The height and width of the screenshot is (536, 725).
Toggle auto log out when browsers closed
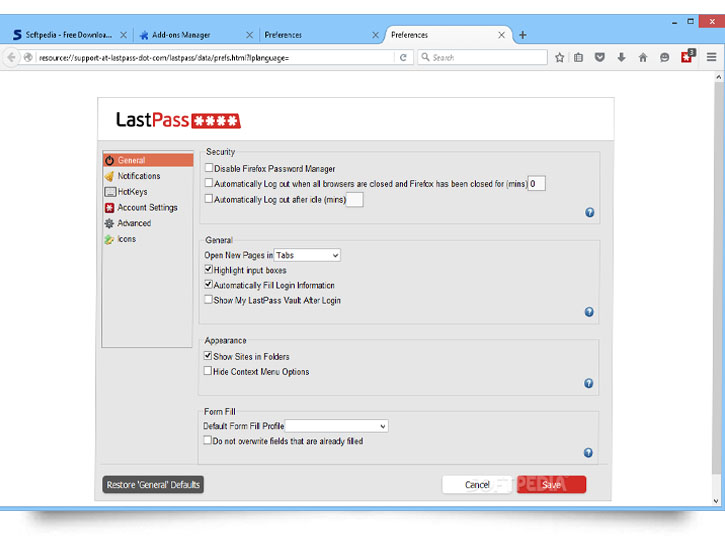pos(209,183)
